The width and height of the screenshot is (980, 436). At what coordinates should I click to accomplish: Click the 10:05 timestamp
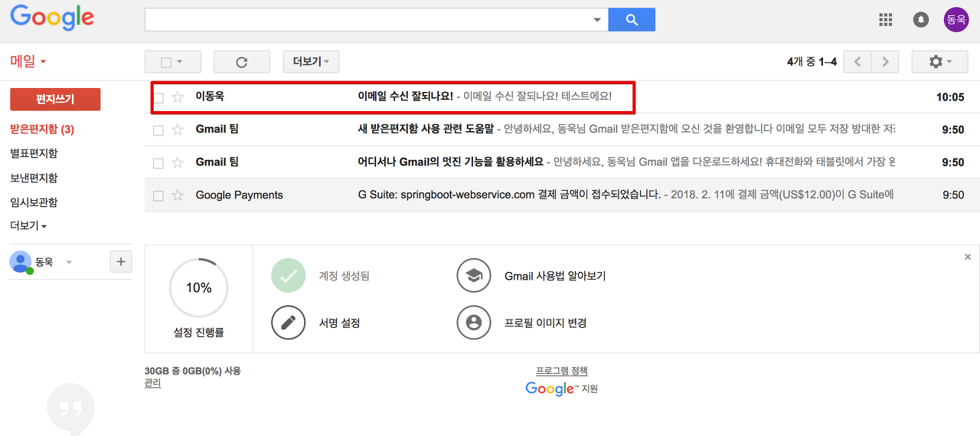pos(950,97)
